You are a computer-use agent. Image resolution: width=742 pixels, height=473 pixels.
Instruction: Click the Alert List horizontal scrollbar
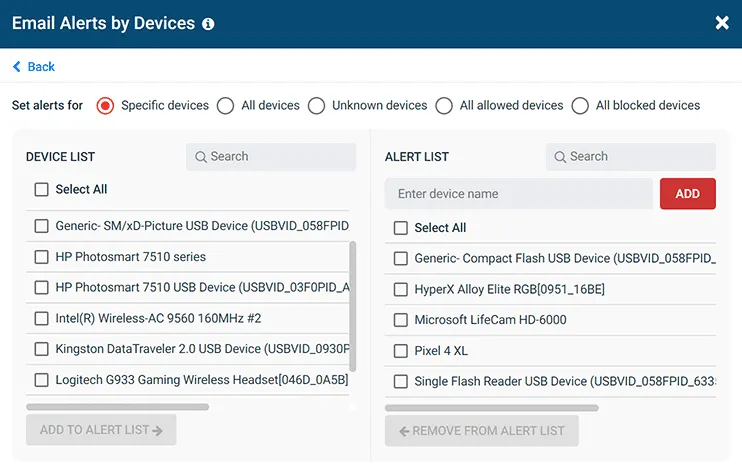492,408
